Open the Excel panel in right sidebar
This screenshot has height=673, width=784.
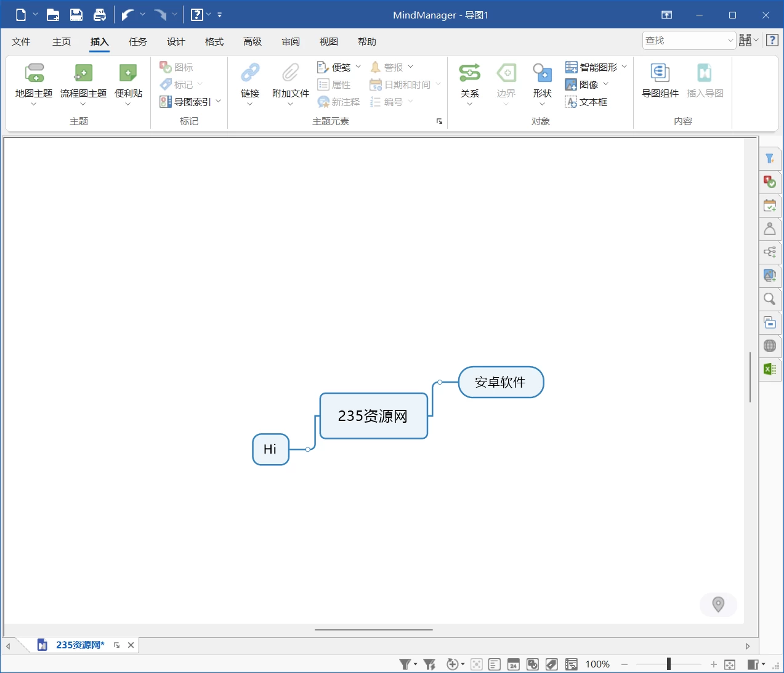(770, 369)
